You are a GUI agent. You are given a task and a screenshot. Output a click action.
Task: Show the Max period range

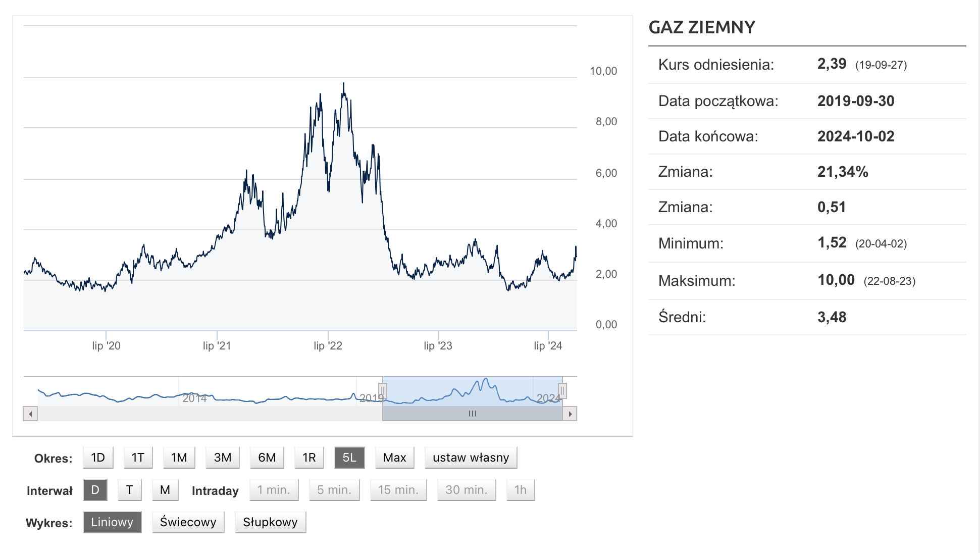click(394, 458)
